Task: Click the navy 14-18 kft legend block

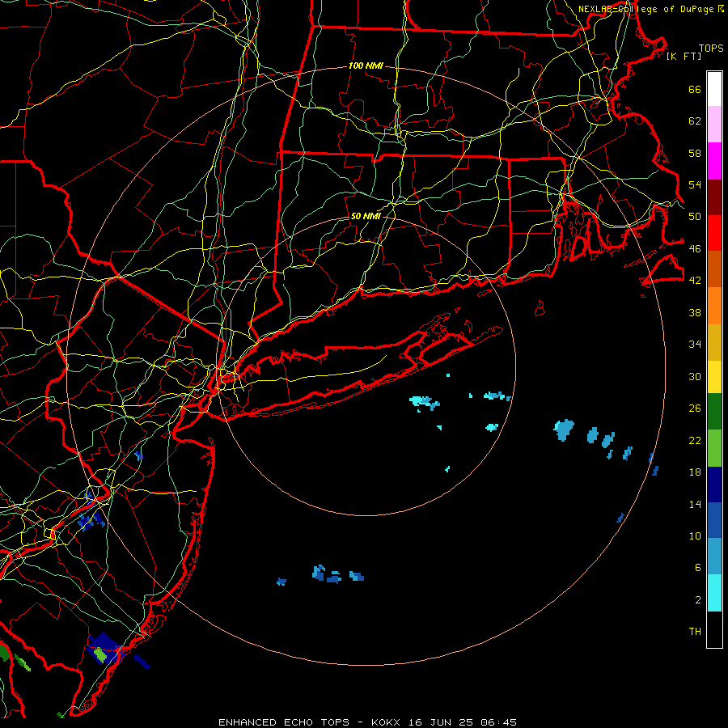Action: coord(714,485)
